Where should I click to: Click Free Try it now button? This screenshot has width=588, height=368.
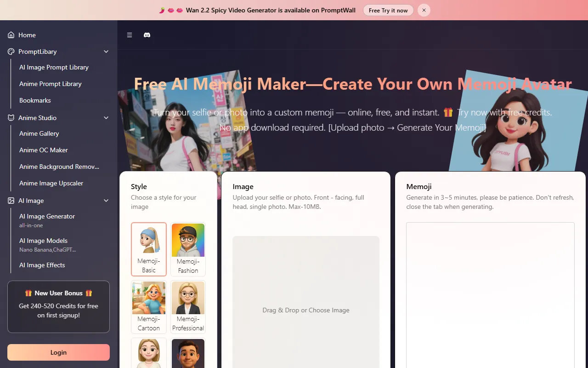[388, 10]
